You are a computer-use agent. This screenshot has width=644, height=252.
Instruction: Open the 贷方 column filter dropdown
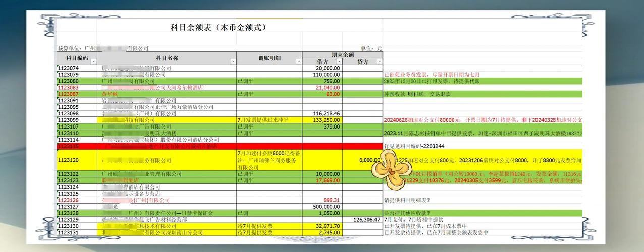tap(379, 61)
